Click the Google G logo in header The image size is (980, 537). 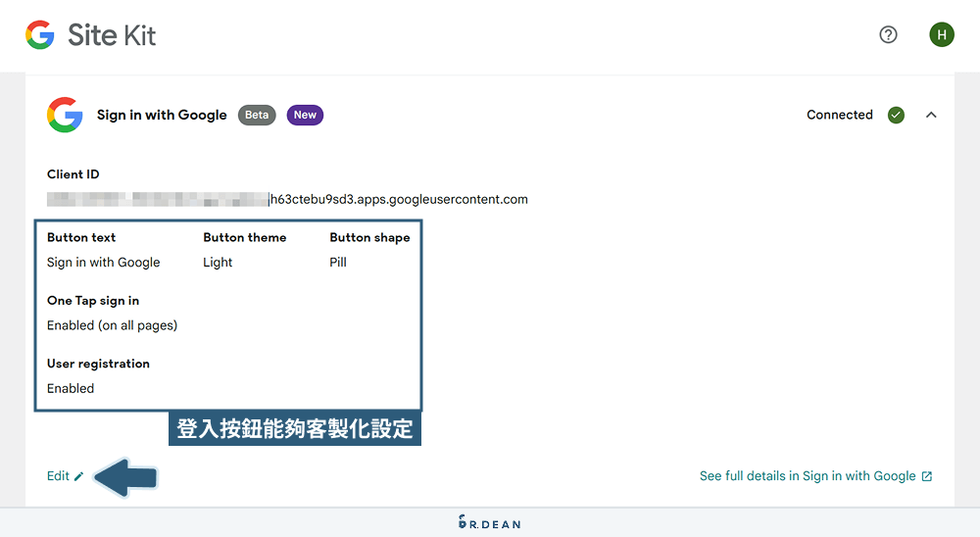tap(40, 34)
